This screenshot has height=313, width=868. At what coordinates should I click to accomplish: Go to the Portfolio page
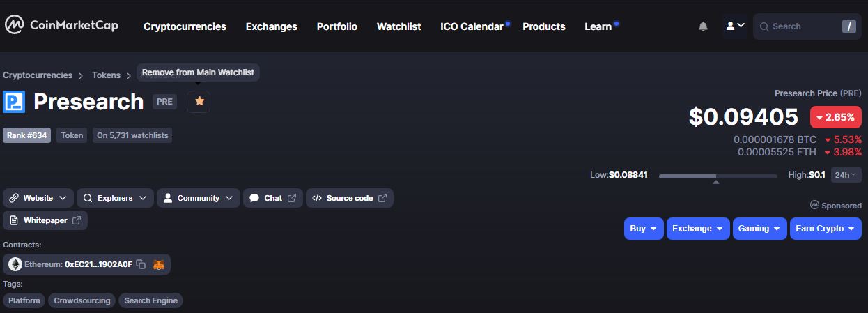pos(336,26)
